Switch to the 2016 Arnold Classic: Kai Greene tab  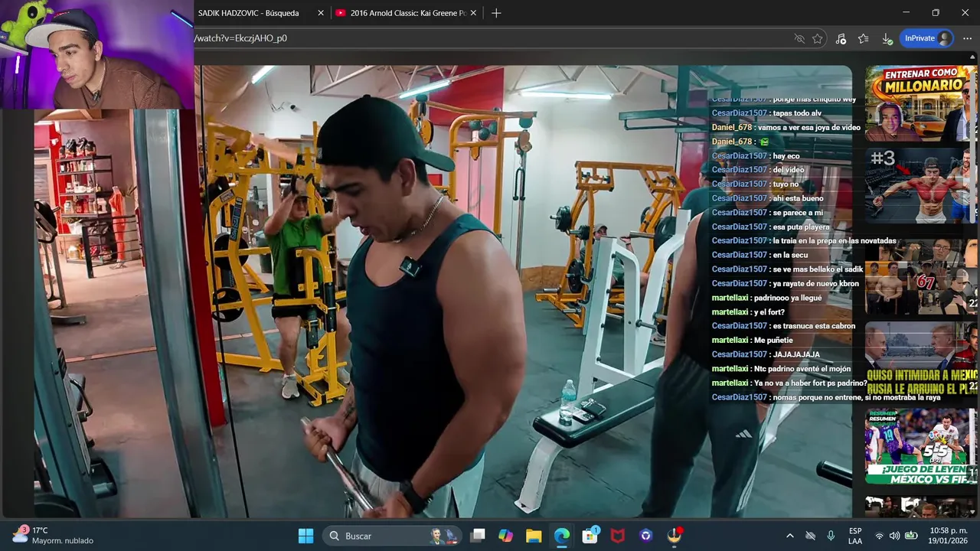coord(407,13)
